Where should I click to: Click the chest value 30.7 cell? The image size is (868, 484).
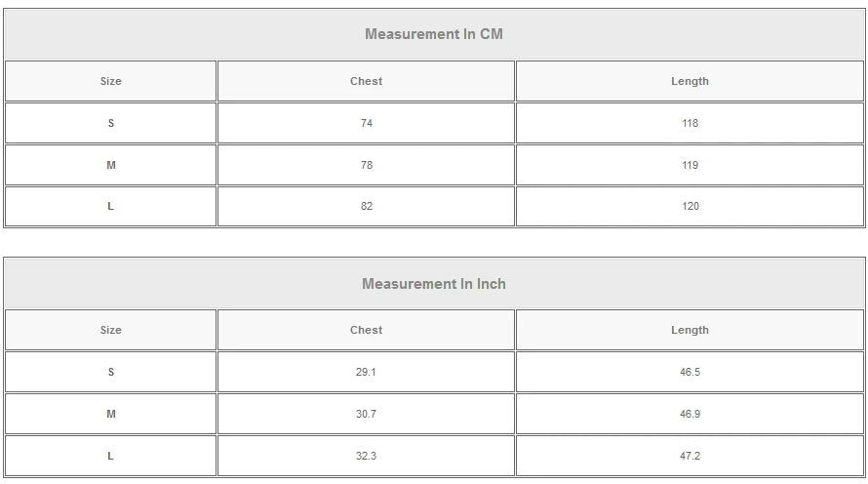366,414
